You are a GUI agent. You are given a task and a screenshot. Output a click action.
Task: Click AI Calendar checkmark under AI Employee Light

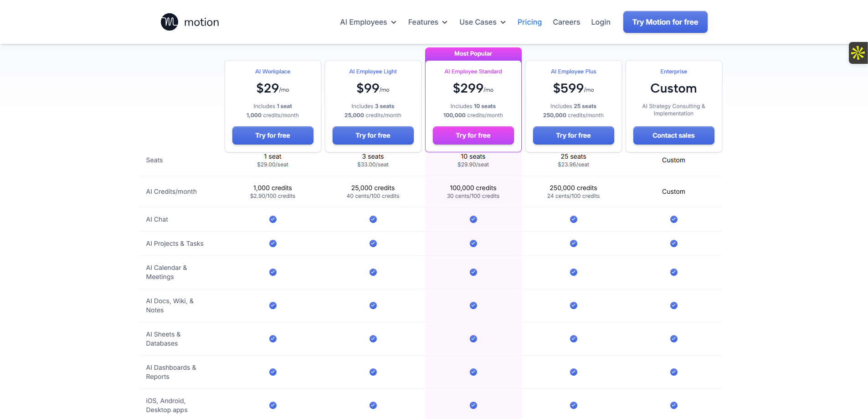point(373,272)
